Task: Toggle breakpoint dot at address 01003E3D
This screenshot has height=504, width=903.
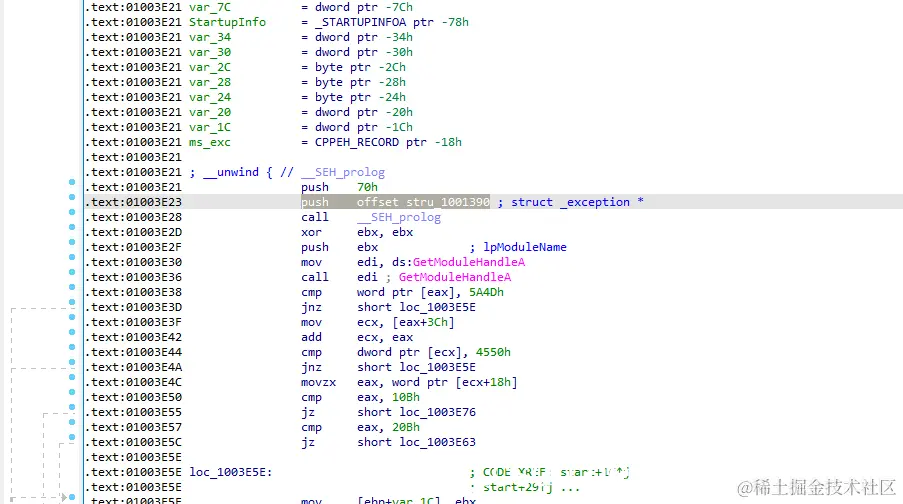Action: [x=72, y=302]
